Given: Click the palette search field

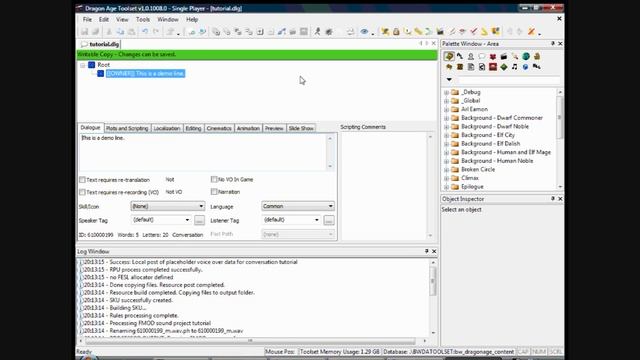Looking at the screenshot, I should 508,80.
